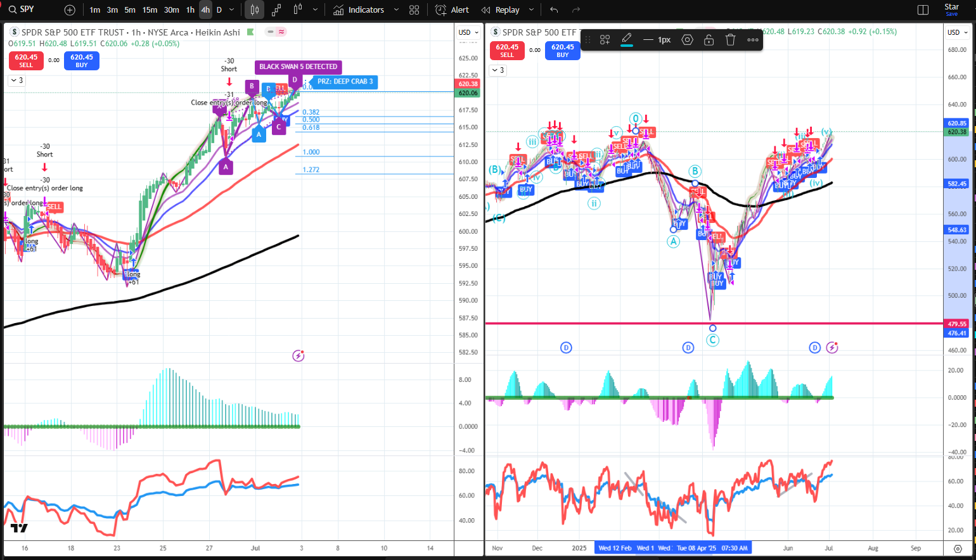The height and width of the screenshot is (560, 976).
Task: Click the Wed 12 Feb date label
Action: 615,548
